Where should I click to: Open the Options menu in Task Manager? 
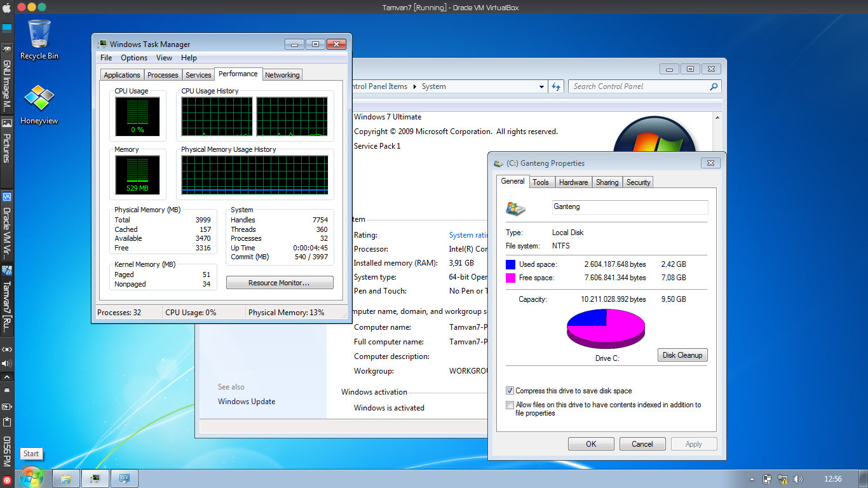(x=134, y=58)
